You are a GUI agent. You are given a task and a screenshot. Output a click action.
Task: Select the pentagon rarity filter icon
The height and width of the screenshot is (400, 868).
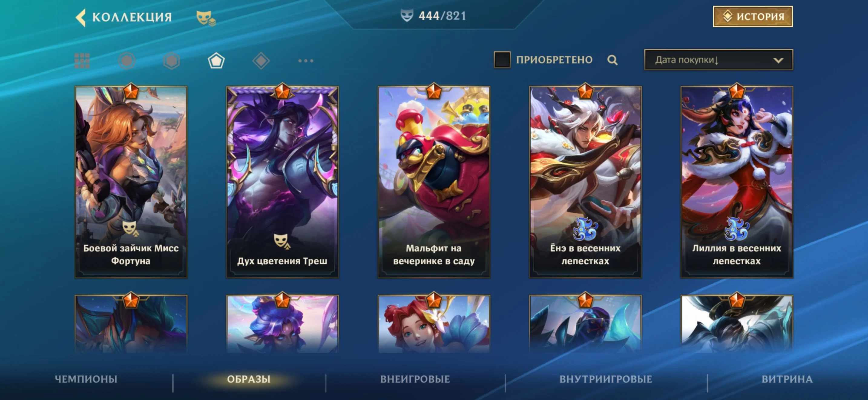tap(216, 61)
